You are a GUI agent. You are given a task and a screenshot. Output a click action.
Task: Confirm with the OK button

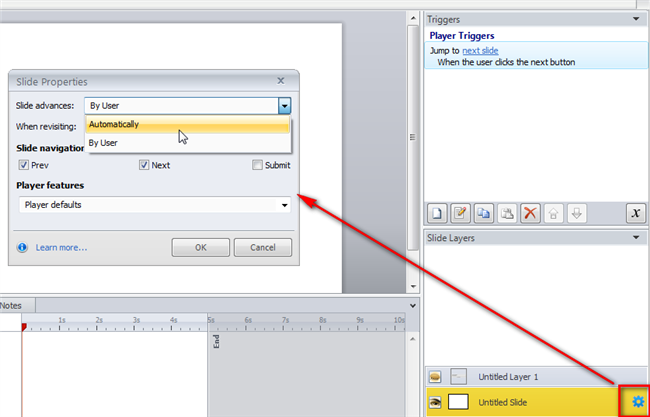coord(201,247)
